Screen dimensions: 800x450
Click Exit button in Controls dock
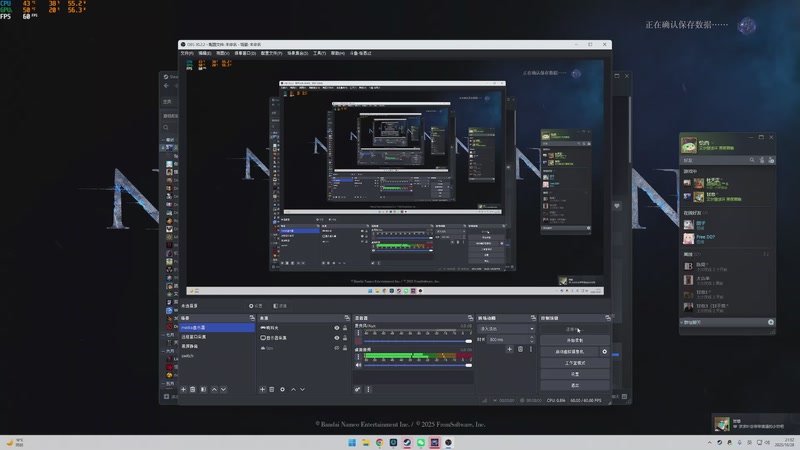[574, 385]
